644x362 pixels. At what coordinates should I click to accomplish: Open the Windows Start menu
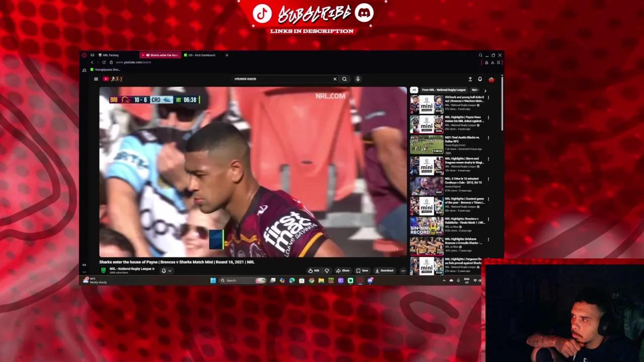pyautogui.click(x=213, y=281)
